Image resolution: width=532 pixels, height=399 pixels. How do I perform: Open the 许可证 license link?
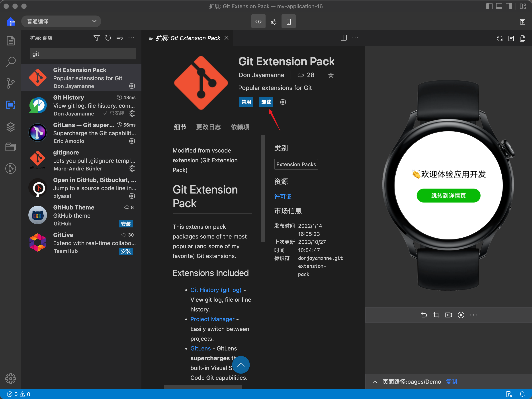283,197
